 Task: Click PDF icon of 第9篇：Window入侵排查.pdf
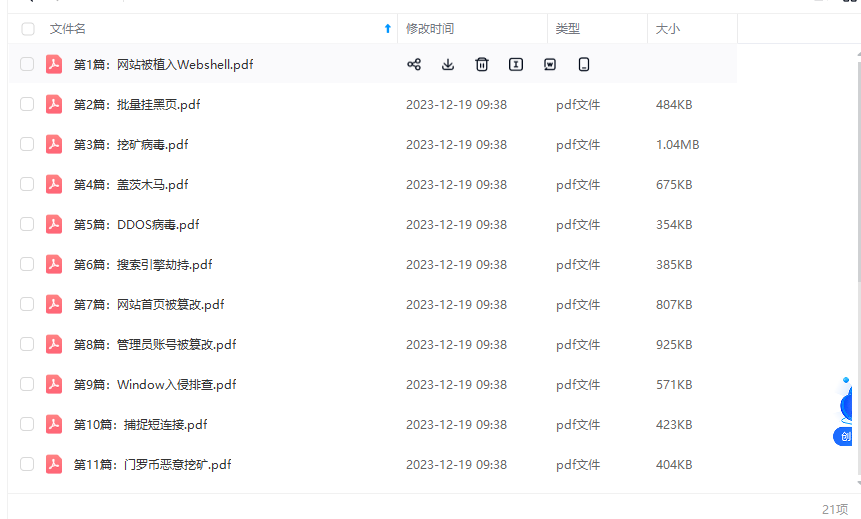point(54,384)
